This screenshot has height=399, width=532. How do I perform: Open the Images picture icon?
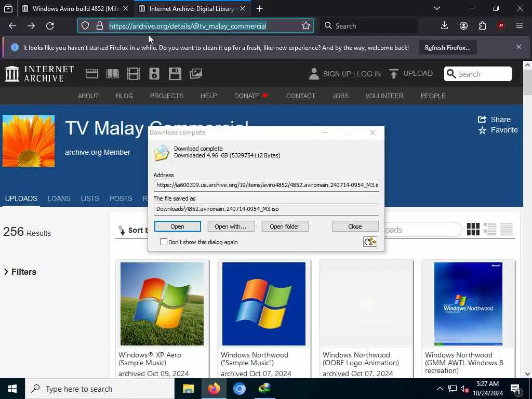pos(196,74)
